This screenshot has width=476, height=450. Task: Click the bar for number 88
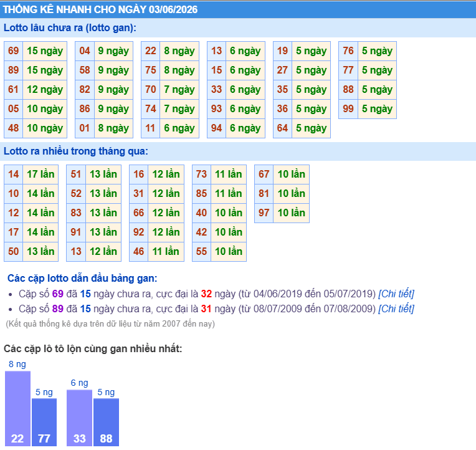107,422
